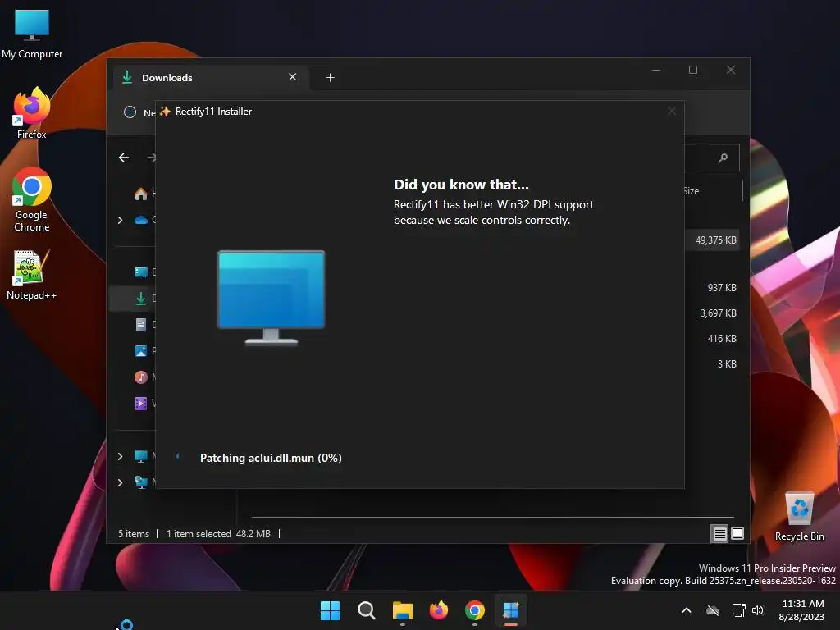The height and width of the screenshot is (630, 840).
Task: Open network status tray icon
Action: coord(739,610)
